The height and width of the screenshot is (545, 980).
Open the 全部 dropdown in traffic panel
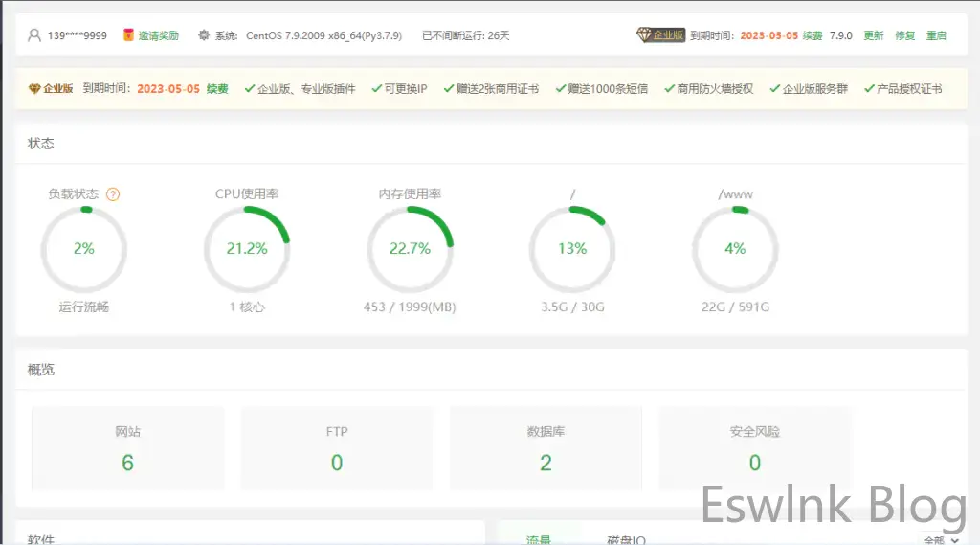coord(941,539)
